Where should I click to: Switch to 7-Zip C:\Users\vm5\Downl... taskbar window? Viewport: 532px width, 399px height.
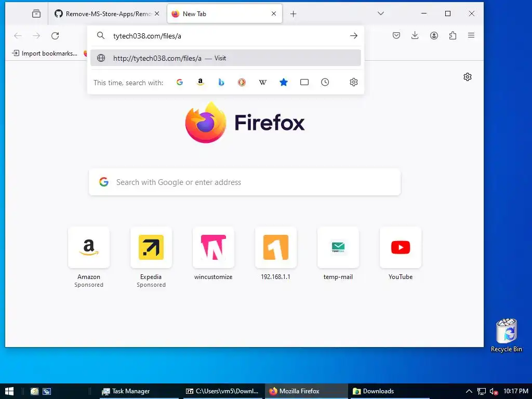coord(222,391)
